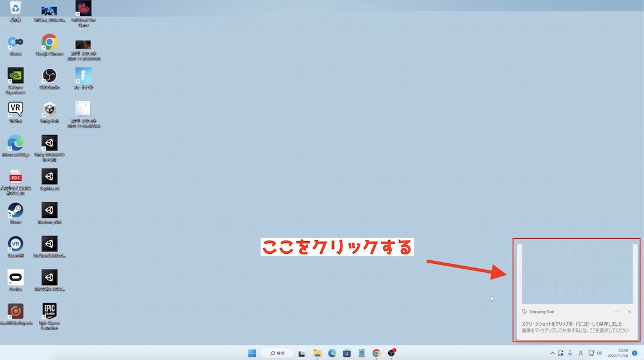Open the Recycle Bin
Screen dimensions: 644x360
tap(15, 9)
